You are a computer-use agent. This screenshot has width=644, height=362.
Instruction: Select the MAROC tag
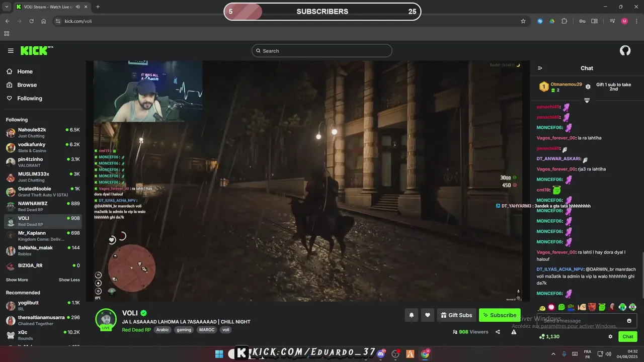click(x=206, y=330)
